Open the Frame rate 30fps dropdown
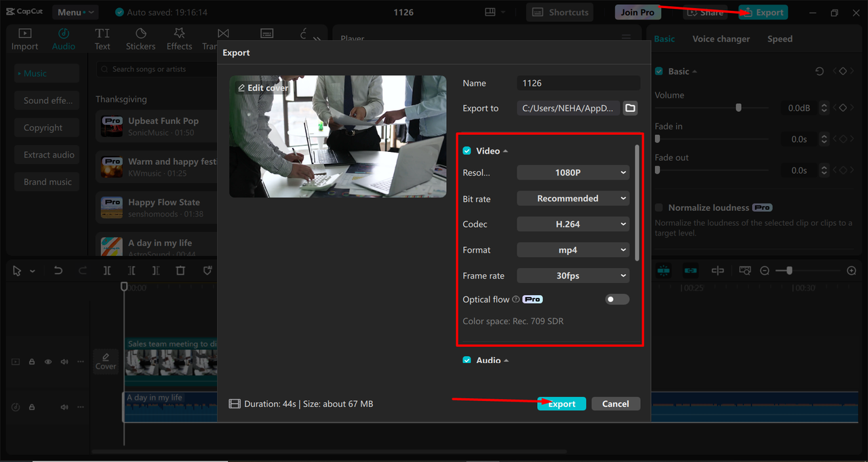The width and height of the screenshot is (868, 462). 573,275
